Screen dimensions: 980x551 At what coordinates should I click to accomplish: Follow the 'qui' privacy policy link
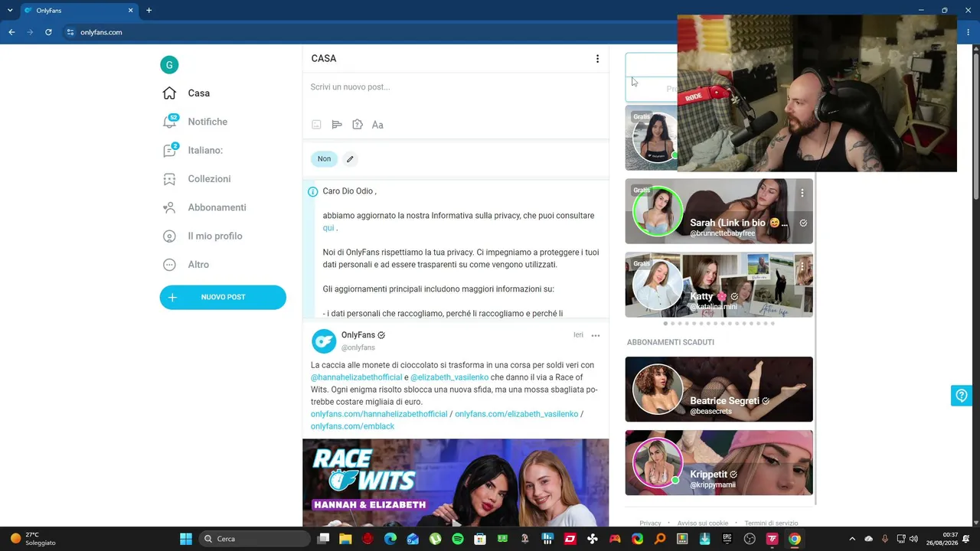pos(328,228)
